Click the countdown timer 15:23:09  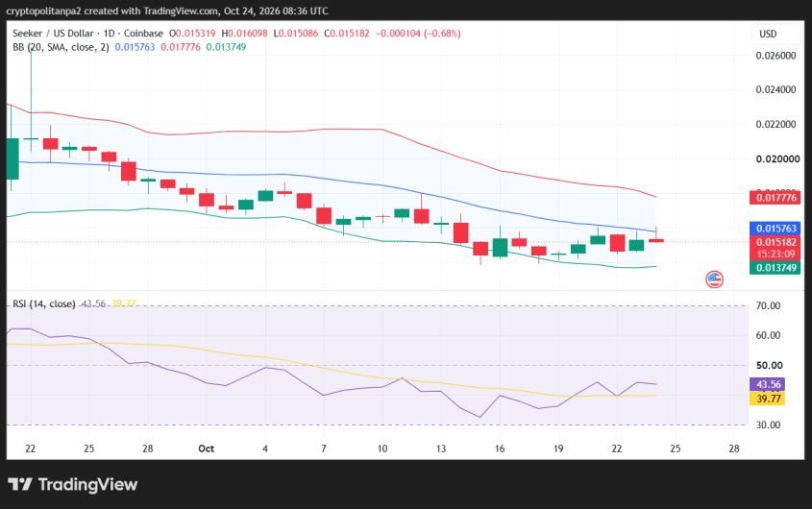775,254
